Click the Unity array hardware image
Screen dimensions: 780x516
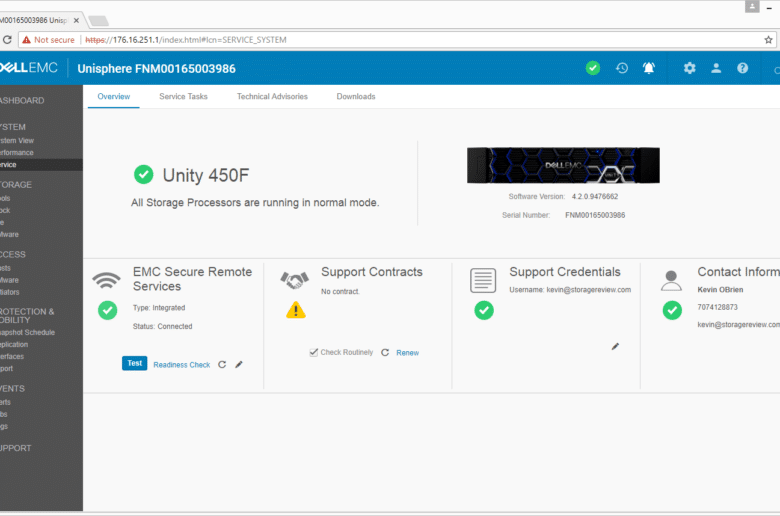[563, 165]
